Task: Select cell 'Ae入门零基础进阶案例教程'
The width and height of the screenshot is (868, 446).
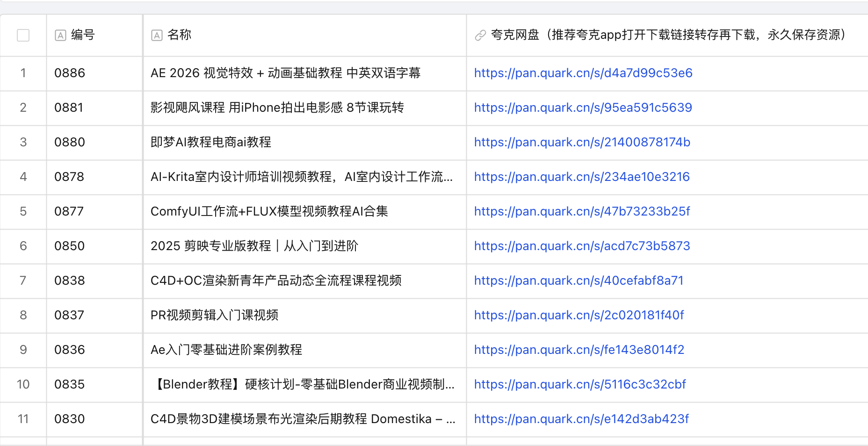Action: click(304, 350)
